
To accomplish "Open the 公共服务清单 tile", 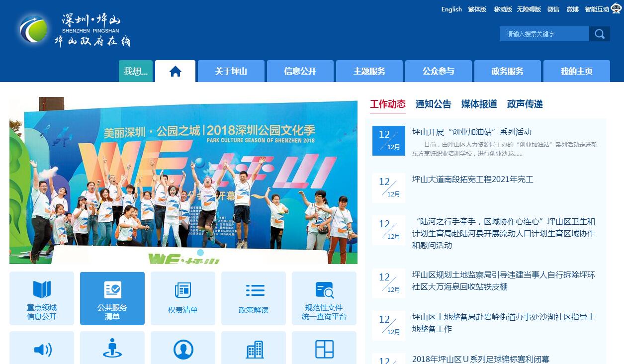I will click(x=112, y=298).
